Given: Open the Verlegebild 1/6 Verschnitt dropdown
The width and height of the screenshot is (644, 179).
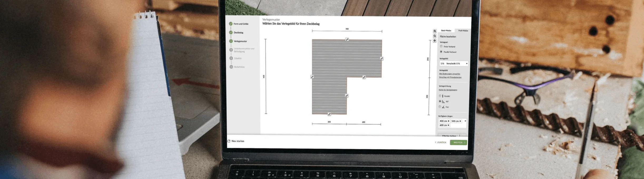Looking at the screenshot, I should [x=454, y=64].
